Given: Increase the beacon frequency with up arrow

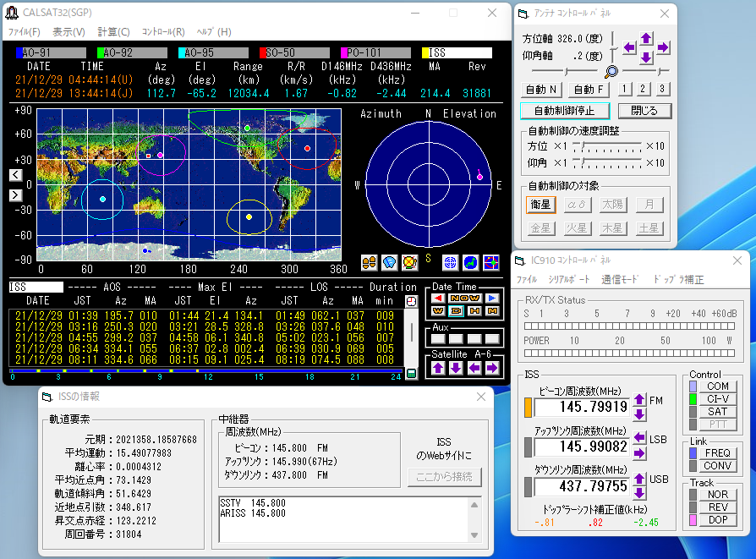Looking at the screenshot, I should [x=640, y=399].
